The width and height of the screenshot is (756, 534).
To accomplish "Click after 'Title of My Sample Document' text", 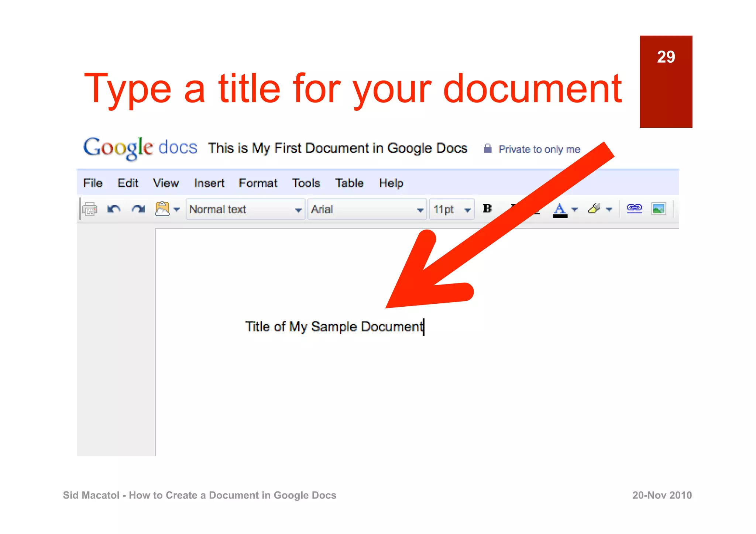I will click(x=424, y=327).
